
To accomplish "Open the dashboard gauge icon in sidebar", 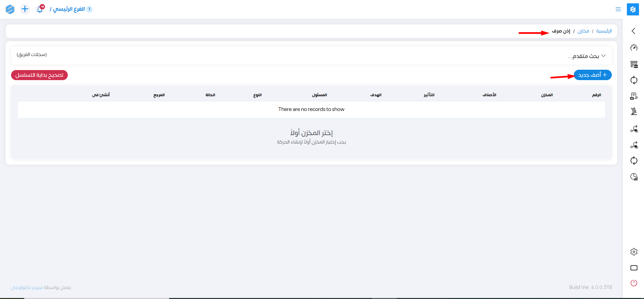I will click(634, 48).
